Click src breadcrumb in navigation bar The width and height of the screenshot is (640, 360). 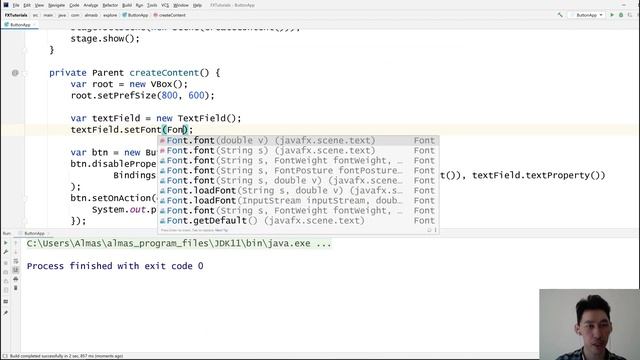click(x=36, y=15)
